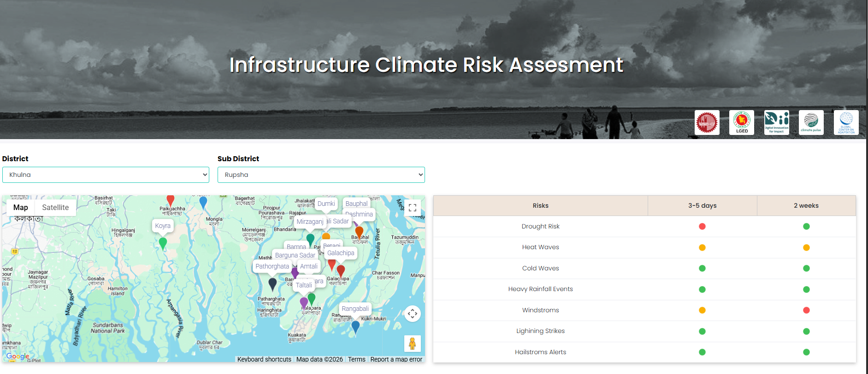Click the Pathorghata label bubble
The height and width of the screenshot is (374, 868).
tap(272, 266)
